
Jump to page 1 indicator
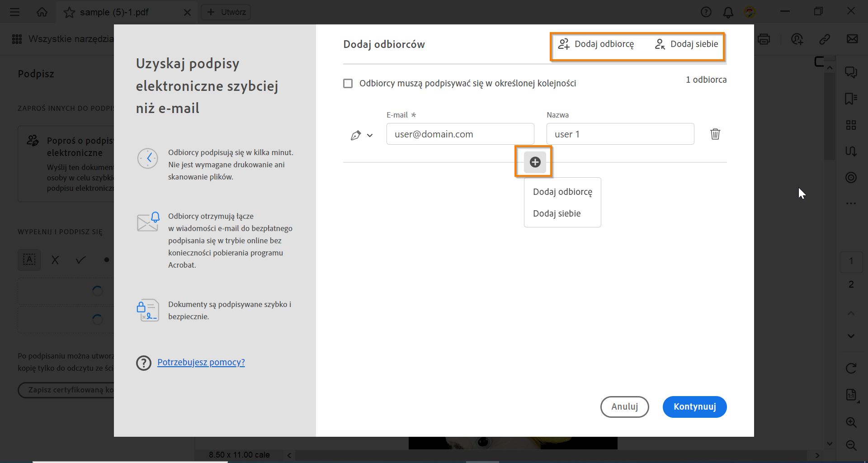point(851,261)
